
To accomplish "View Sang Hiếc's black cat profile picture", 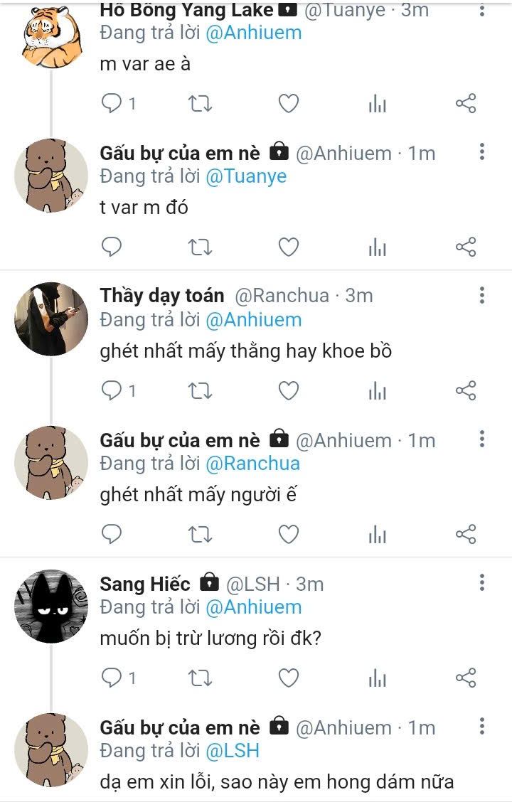I will pyautogui.click(x=50, y=607).
